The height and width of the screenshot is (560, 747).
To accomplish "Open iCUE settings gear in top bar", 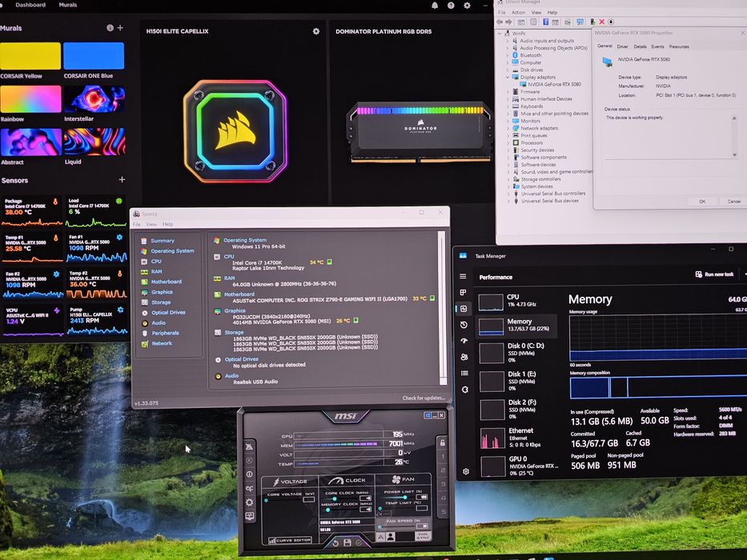I will 467,6.
